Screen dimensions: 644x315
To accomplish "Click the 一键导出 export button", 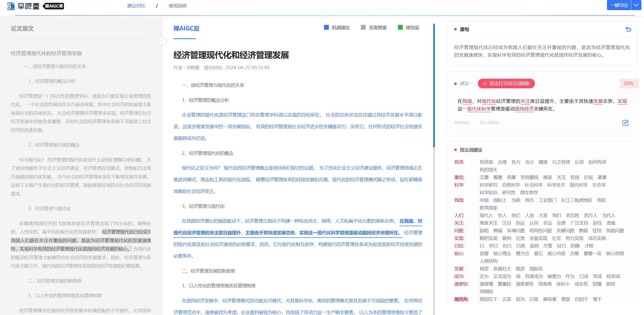I will pos(619,5).
